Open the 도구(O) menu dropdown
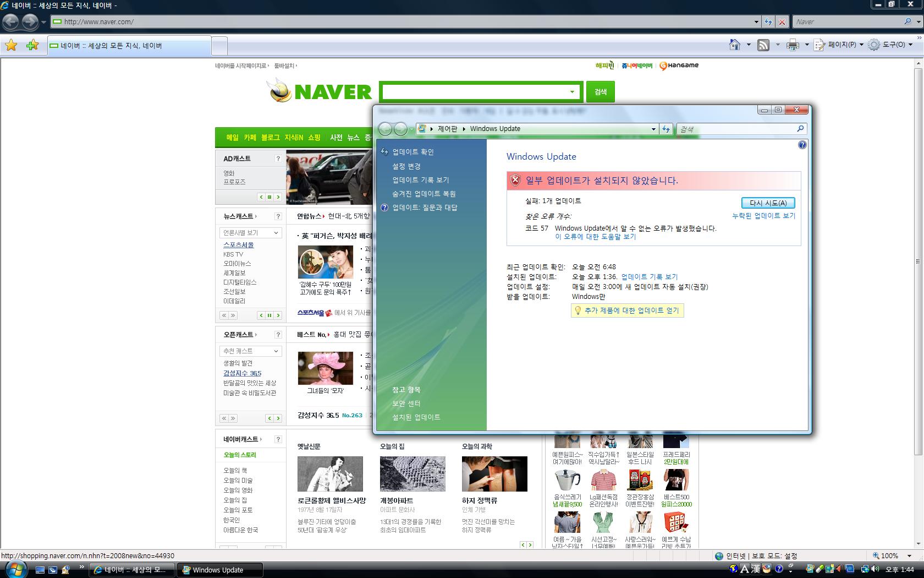The height and width of the screenshot is (578, 924). [x=910, y=45]
